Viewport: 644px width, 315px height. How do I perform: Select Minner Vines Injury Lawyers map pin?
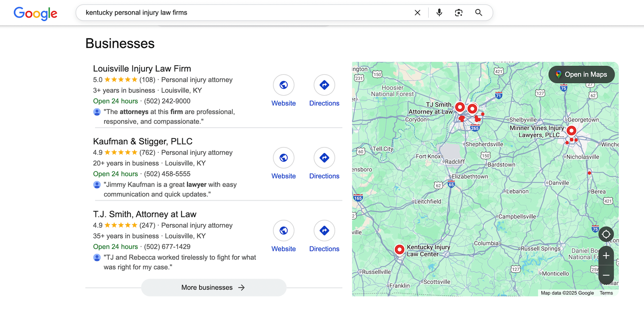coord(571,131)
